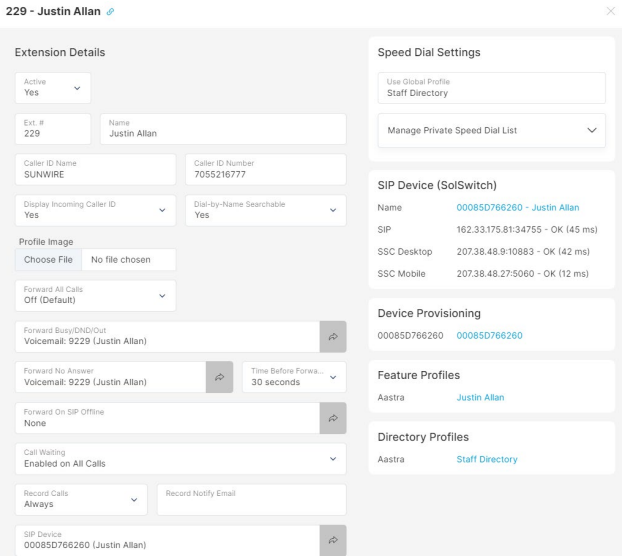The height and width of the screenshot is (558, 625).
Task: Click Choose File for Profile Image
Action: click(x=48, y=260)
